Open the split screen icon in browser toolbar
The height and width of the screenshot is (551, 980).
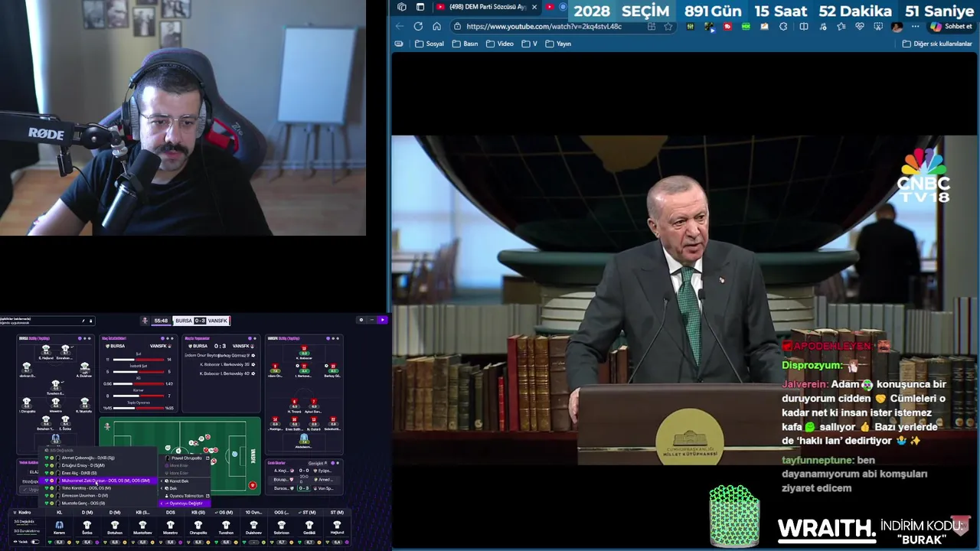804,26
